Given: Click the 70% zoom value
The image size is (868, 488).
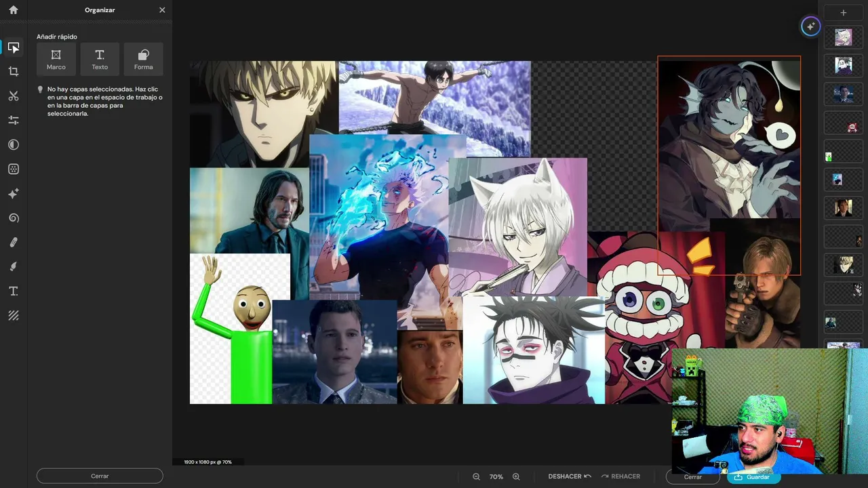Looking at the screenshot, I should pos(496,476).
